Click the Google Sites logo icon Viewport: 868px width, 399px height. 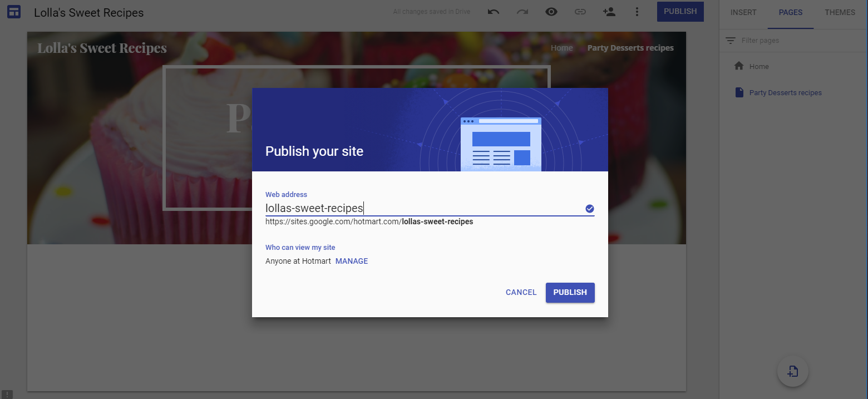tap(14, 12)
